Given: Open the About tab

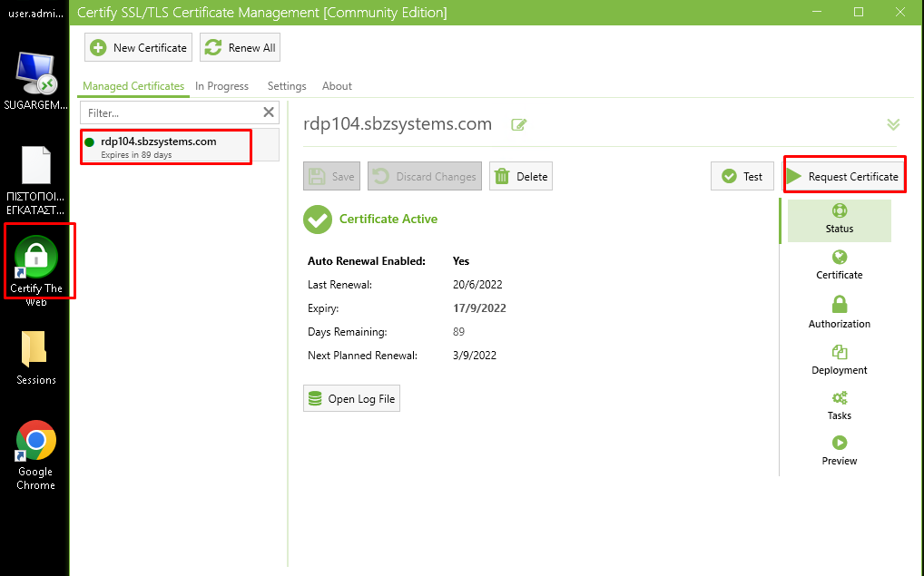Looking at the screenshot, I should coord(337,86).
